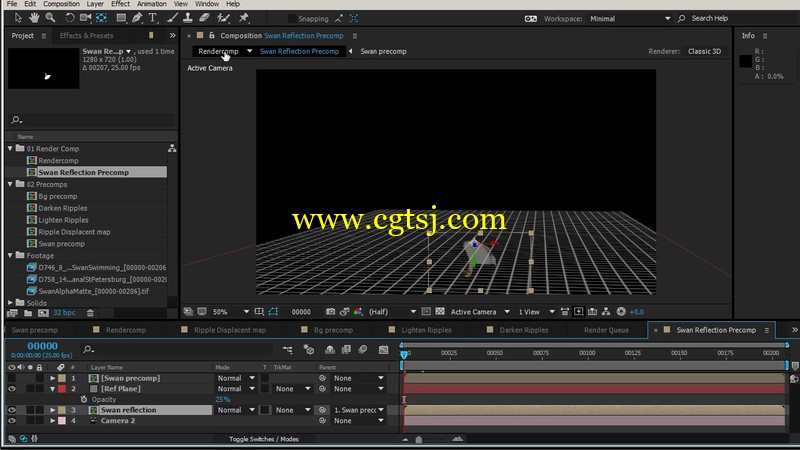Click the timeline zoom slider handle
Screen dimensions: 800x450
pyautogui.click(x=419, y=439)
